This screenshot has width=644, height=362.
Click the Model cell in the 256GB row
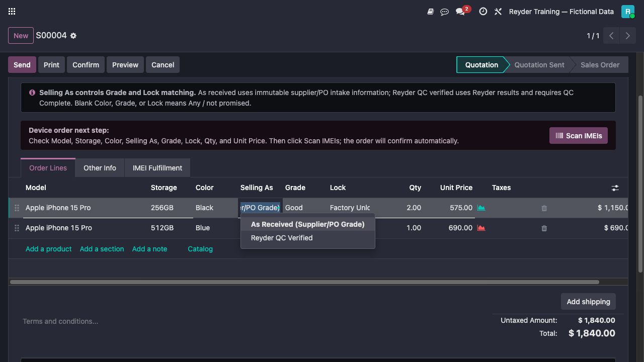[x=86, y=208]
